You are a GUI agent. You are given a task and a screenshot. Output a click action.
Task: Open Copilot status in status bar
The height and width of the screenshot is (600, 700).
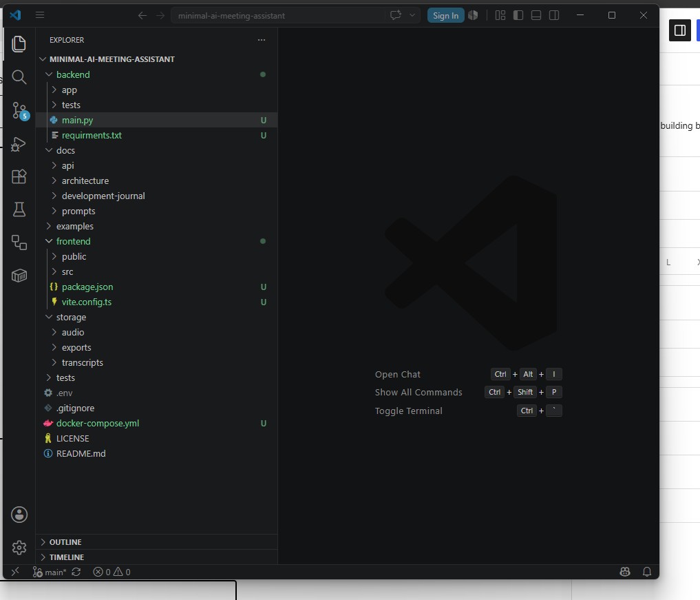coord(625,572)
